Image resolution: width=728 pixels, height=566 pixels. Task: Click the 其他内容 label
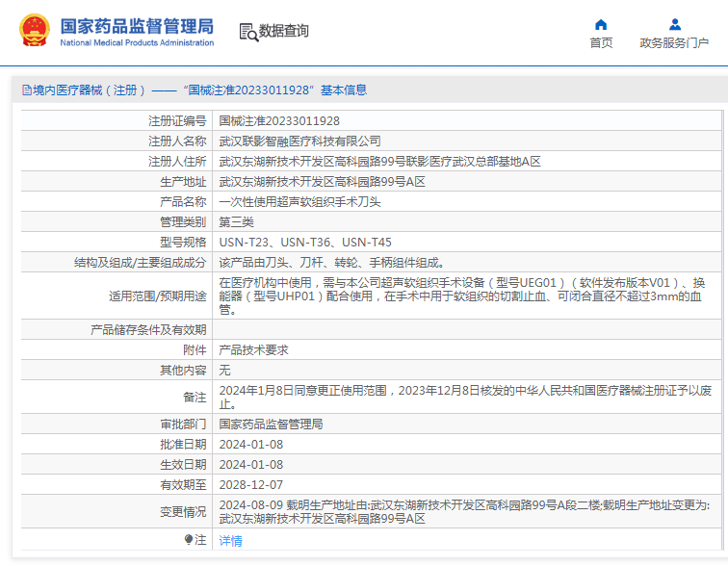(183, 370)
